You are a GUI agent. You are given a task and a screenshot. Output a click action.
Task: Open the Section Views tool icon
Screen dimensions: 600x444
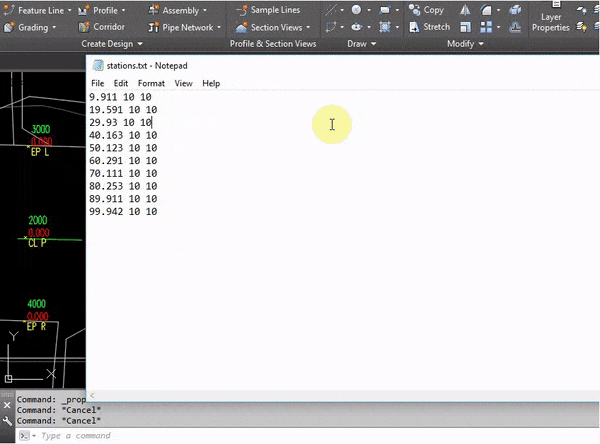tap(241, 27)
